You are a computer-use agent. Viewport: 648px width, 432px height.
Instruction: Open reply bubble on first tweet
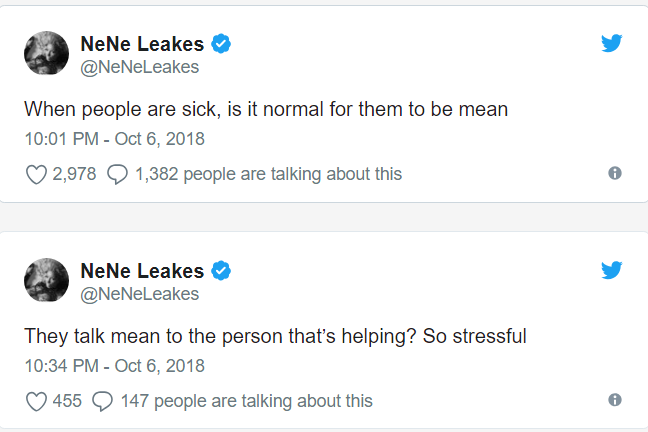click(x=117, y=174)
